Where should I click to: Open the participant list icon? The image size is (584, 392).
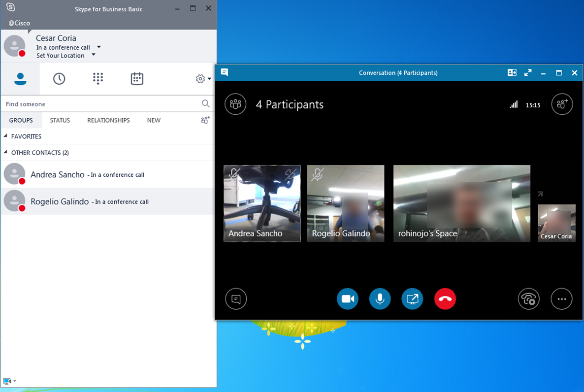pyautogui.click(x=235, y=104)
